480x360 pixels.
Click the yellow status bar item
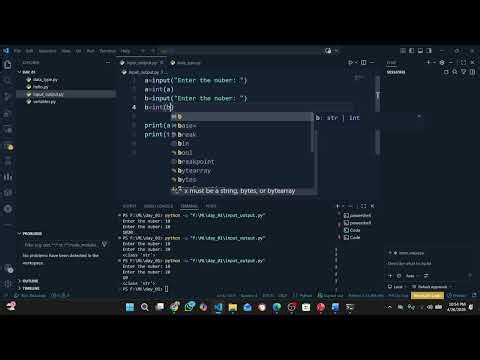click(427, 296)
